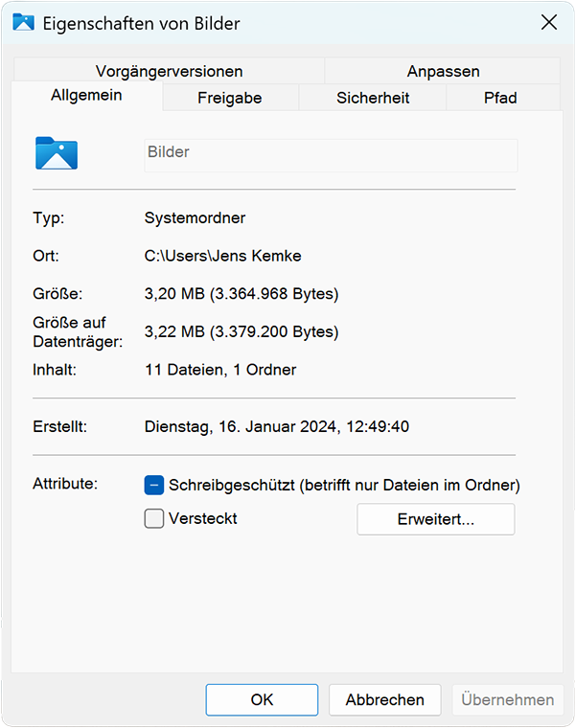Confirm with the OK button
The width and height of the screenshot is (575, 728).
[x=262, y=699]
